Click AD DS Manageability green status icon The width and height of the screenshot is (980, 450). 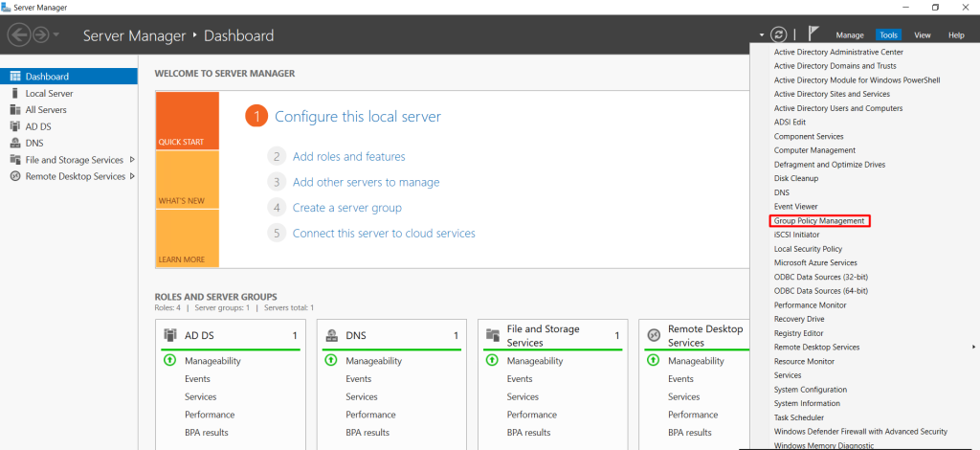coord(168,361)
